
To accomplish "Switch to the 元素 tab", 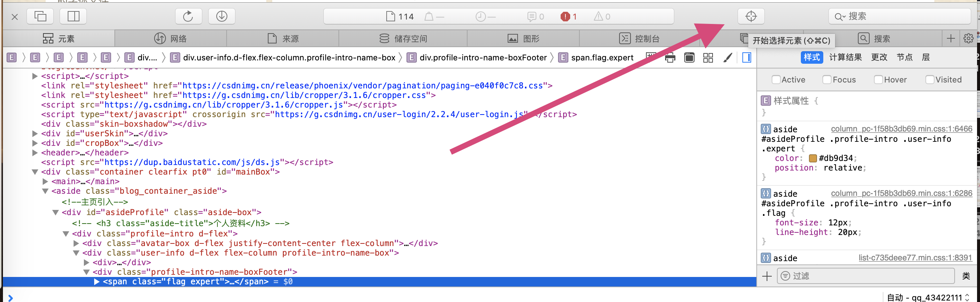I will point(58,38).
